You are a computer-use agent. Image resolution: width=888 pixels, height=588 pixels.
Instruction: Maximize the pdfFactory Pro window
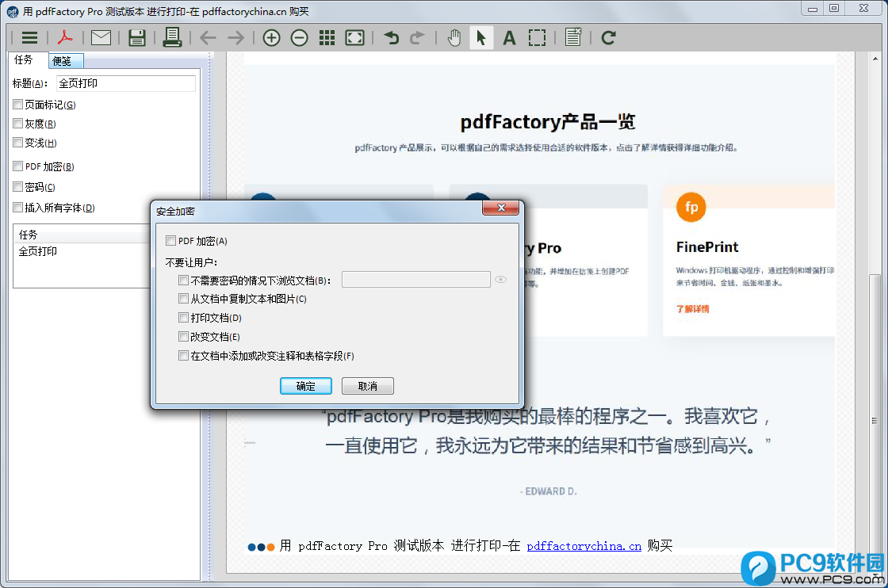(834, 9)
